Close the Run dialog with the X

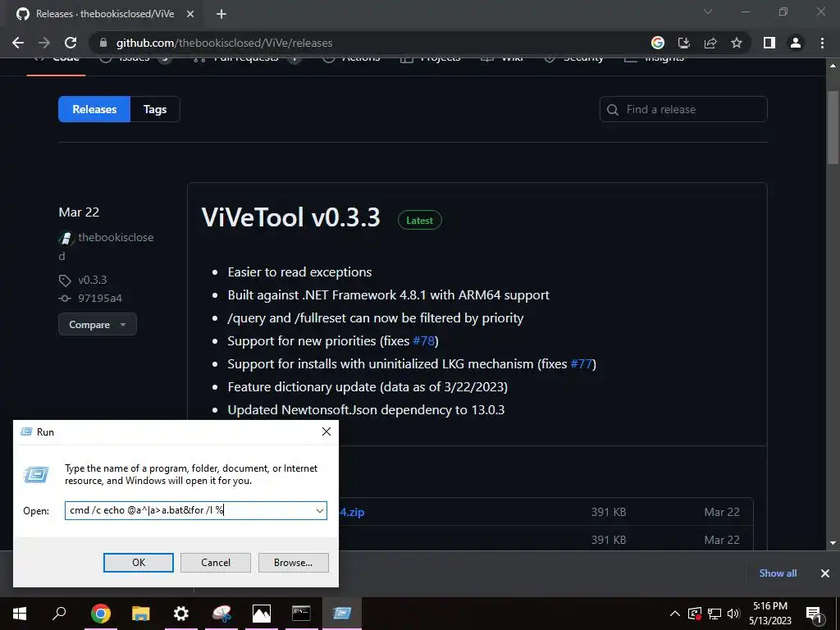point(326,431)
